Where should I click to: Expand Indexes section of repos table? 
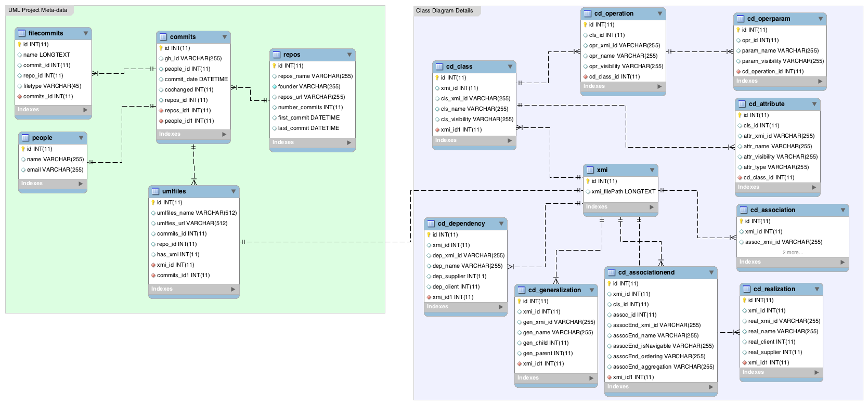tap(349, 142)
